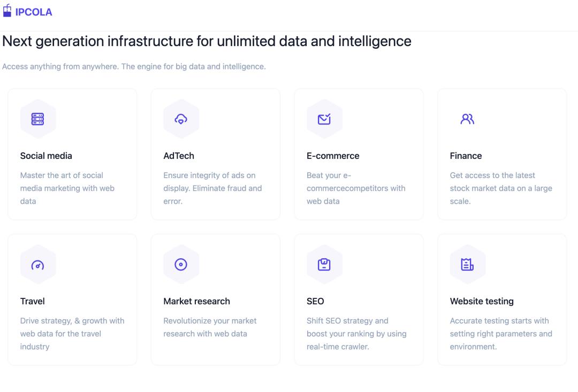The height and width of the screenshot is (392, 578).
Task: Click the IPCOLA logo icon
Action: coord(7,11)
